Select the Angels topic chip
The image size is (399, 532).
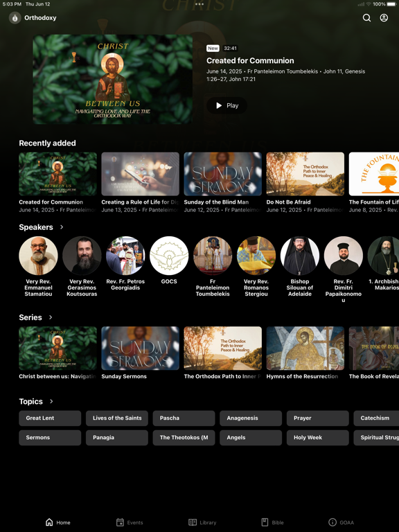(x=251, y=438)
